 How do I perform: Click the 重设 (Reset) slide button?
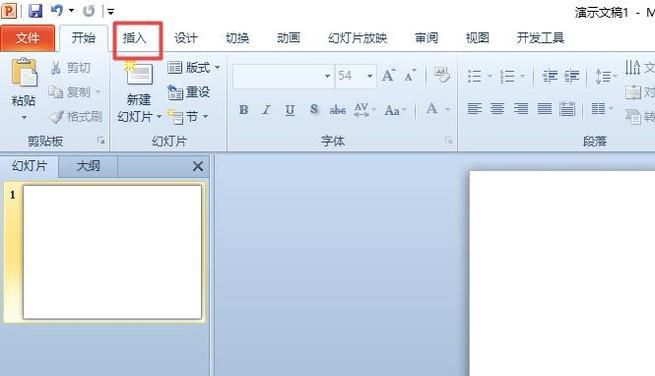point(188,92)
